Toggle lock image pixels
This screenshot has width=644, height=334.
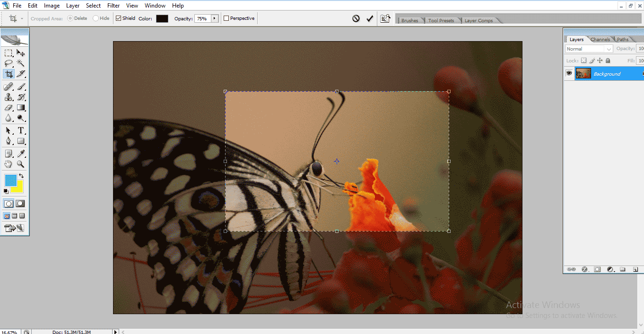pos(592,60)
